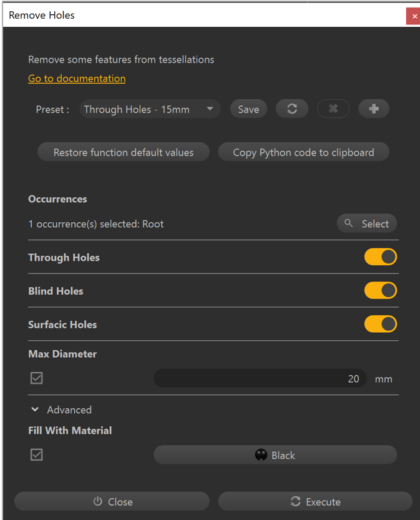Disable the Blind Holes switch
Image resolution: width=420 pixels, height=520 pixels.
coord(380,290)
